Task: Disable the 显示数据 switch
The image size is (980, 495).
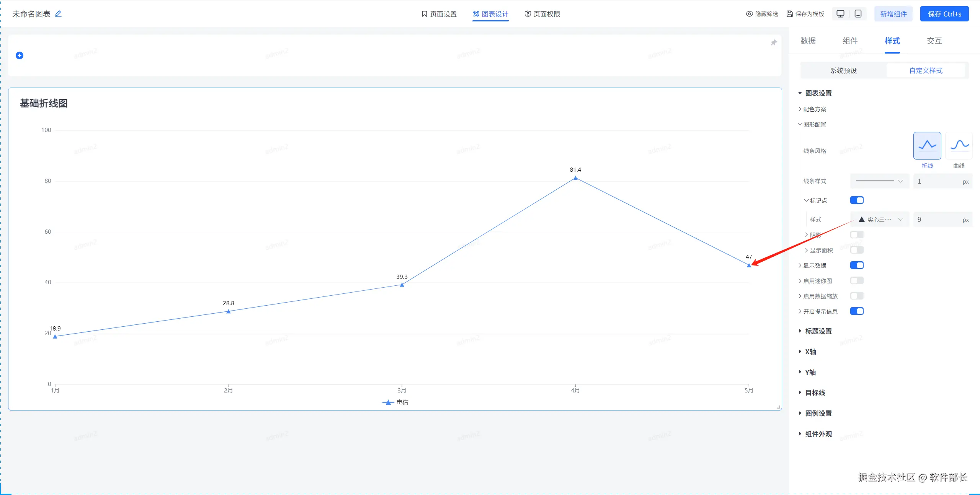Action: [857, 265]
